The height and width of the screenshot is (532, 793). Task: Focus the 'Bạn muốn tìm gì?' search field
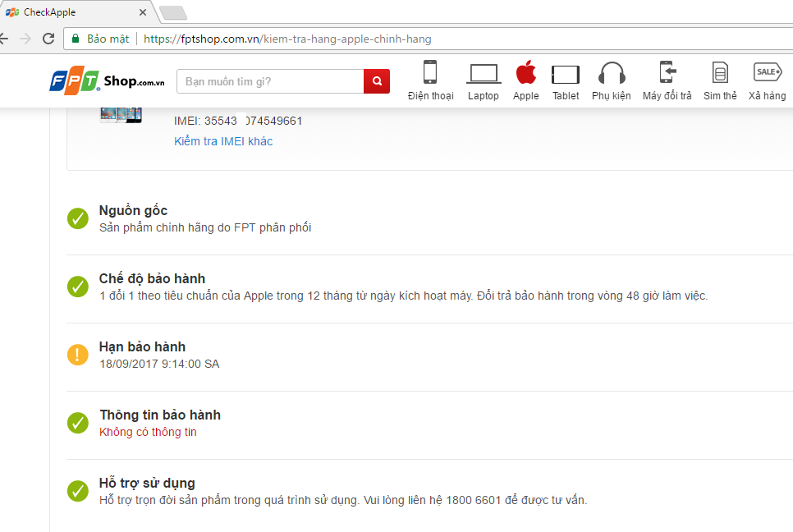pos(270,81)
